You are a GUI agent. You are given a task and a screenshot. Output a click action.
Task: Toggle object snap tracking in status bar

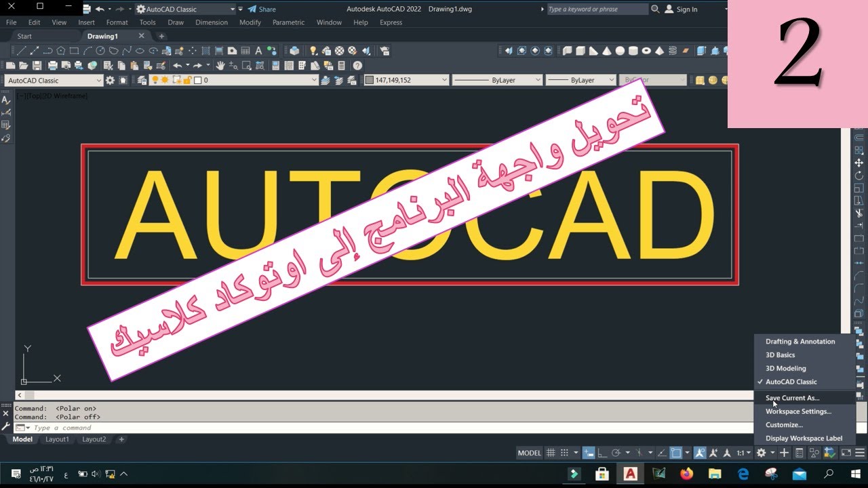click(x=662, y=453)
